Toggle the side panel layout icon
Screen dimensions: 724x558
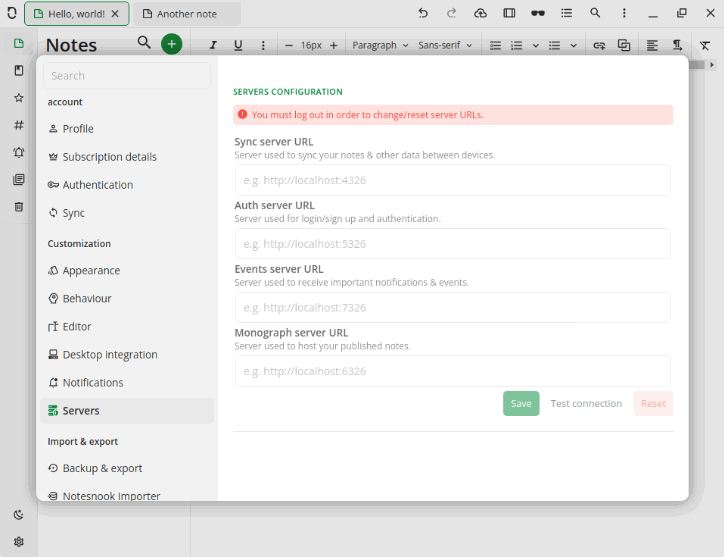509,13
